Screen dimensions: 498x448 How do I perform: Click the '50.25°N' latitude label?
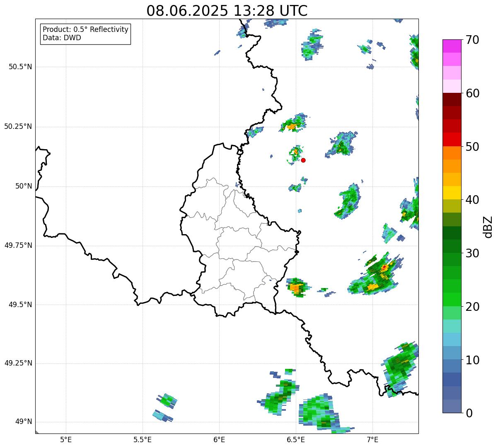18,126
